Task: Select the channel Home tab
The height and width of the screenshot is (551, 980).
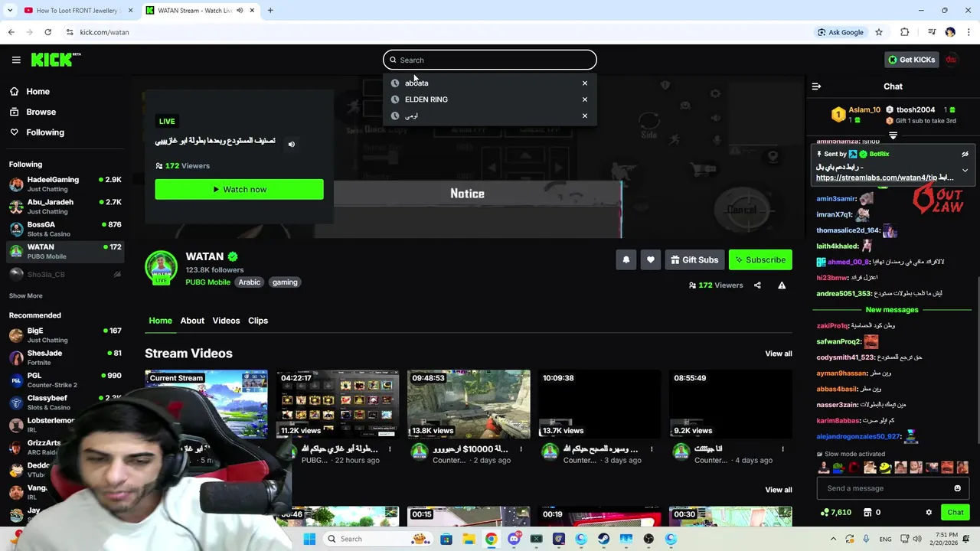Action: pos(160,321)
